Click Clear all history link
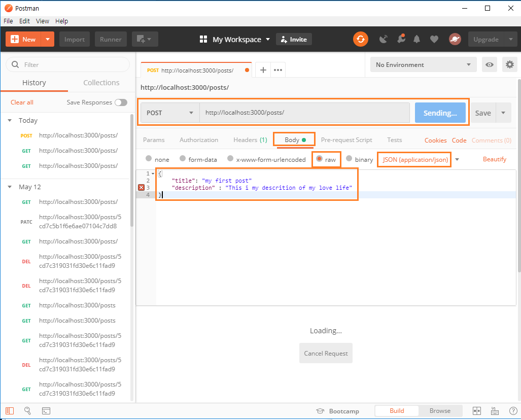 point(22,102)
